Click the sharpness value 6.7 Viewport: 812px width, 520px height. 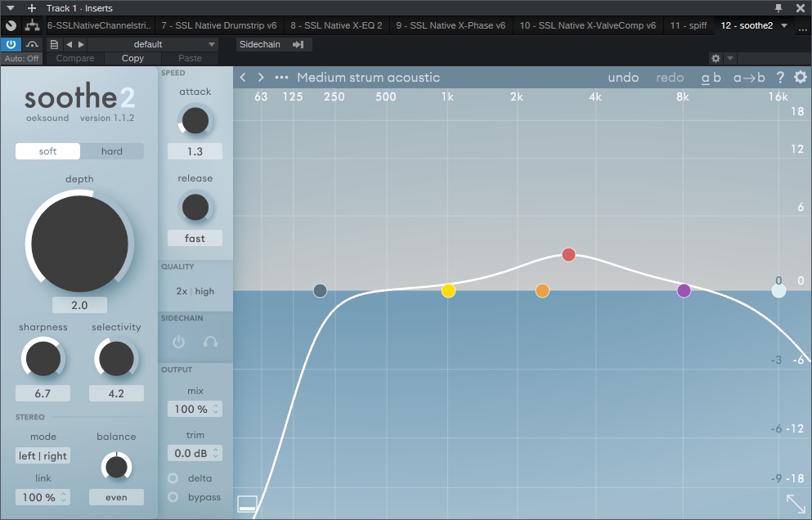[43, 393]
